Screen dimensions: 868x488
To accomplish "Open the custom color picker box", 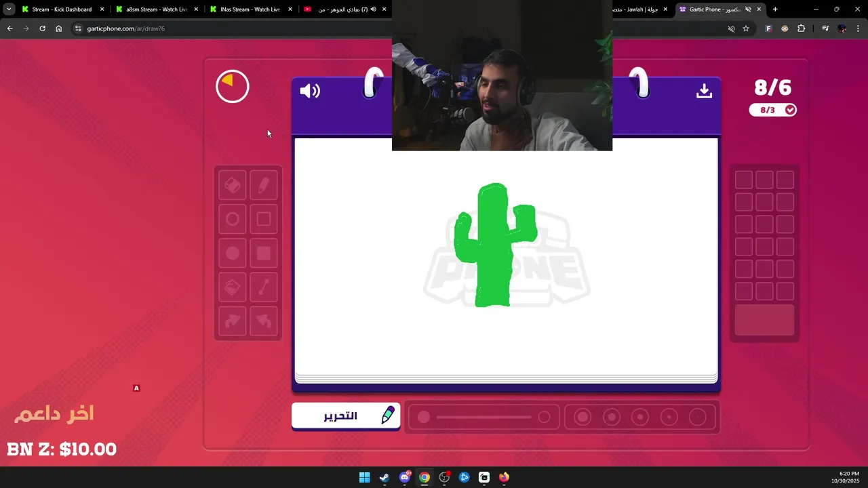I will (x=764, y=320).
